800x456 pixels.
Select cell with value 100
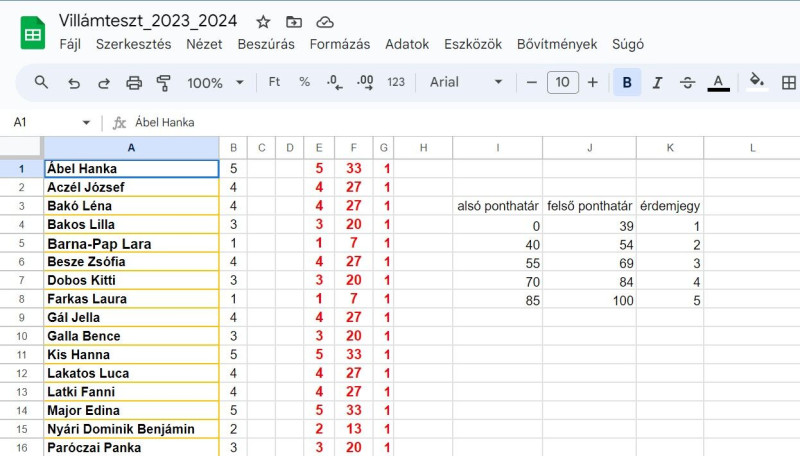pyautogui.click(x=589, y=300)
